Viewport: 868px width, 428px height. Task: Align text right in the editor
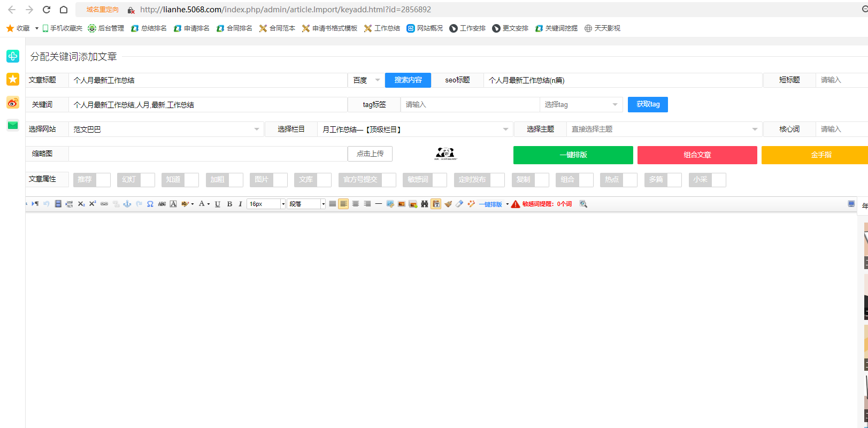coord(367,204)
